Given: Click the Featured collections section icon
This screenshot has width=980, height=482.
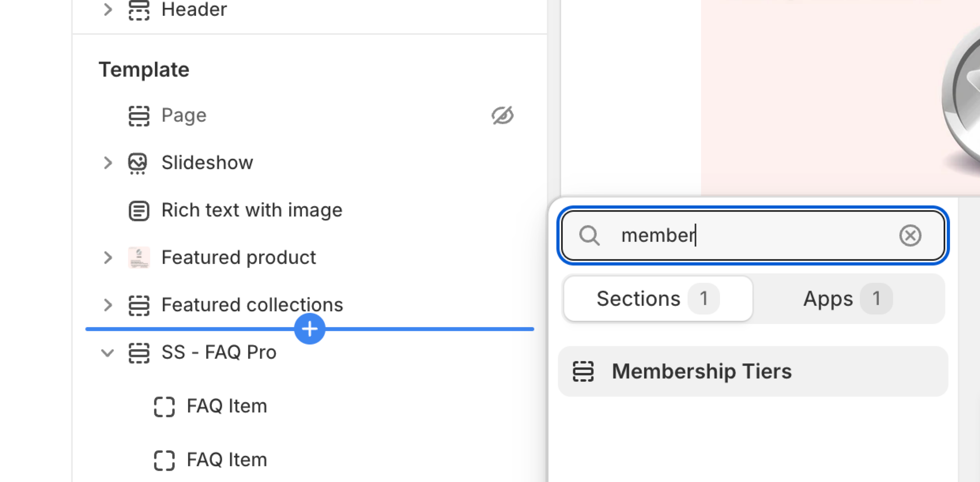Looking at the screenshot, I should 139,305.
